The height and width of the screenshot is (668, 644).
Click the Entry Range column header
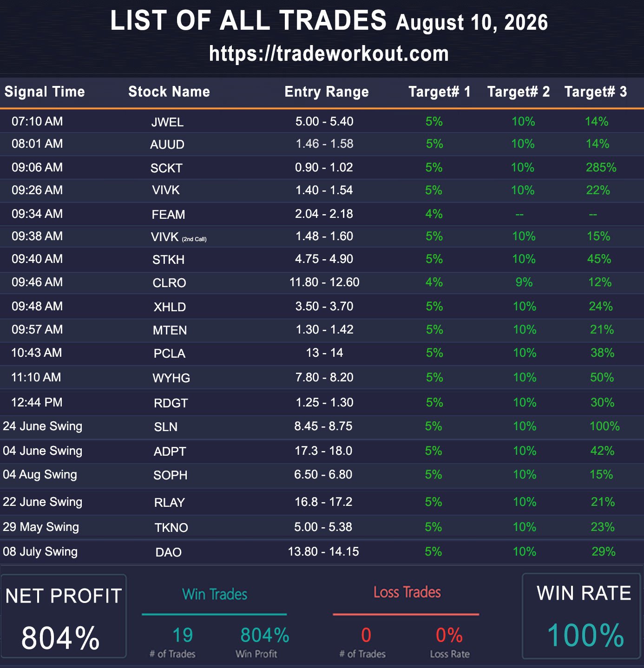click(327, 92)
